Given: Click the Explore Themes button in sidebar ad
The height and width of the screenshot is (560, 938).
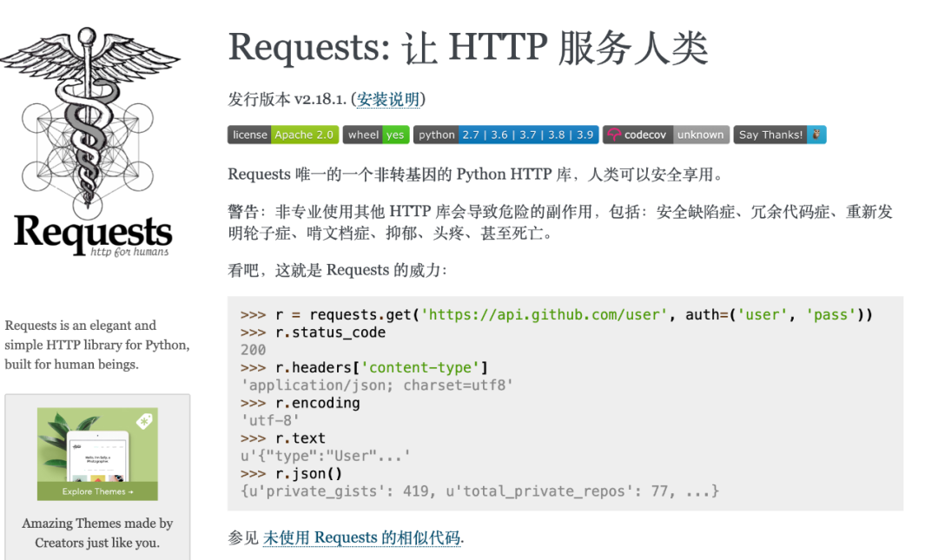Looking at the screenshot, I should pyautogui.click(x=97, y=491).
